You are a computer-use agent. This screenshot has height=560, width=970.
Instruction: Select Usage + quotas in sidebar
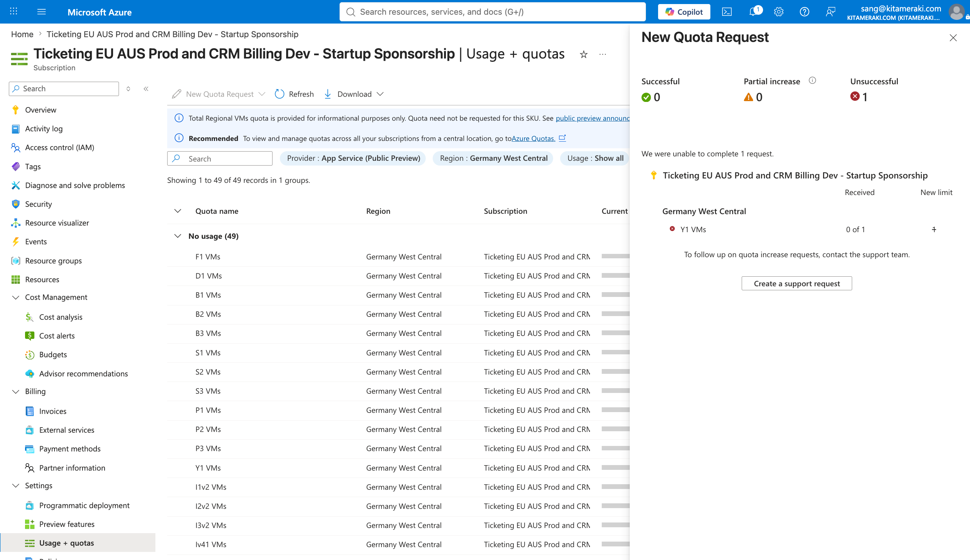tap(78, 543)
